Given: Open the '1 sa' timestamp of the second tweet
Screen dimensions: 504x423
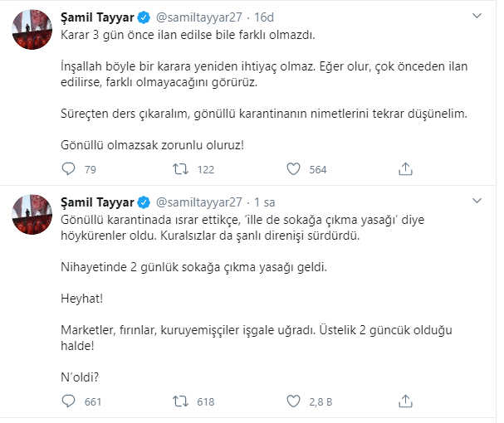Looking at the screenshot, I should (x=267, y=202).
